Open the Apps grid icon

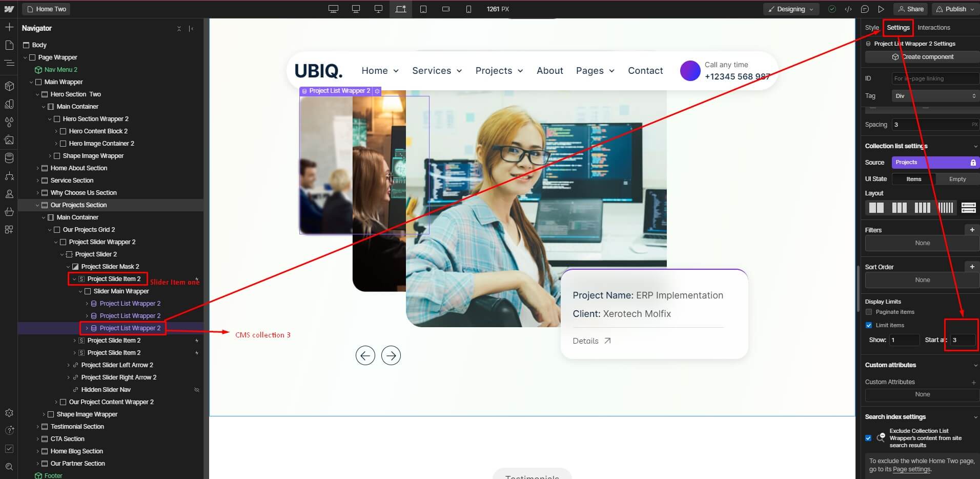[9, 229]
